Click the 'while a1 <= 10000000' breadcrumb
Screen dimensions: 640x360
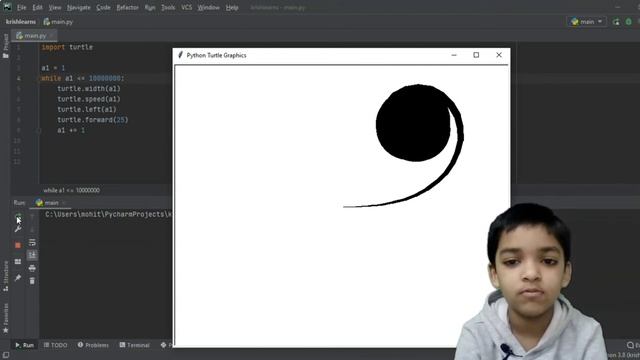(x=71, y=190)
